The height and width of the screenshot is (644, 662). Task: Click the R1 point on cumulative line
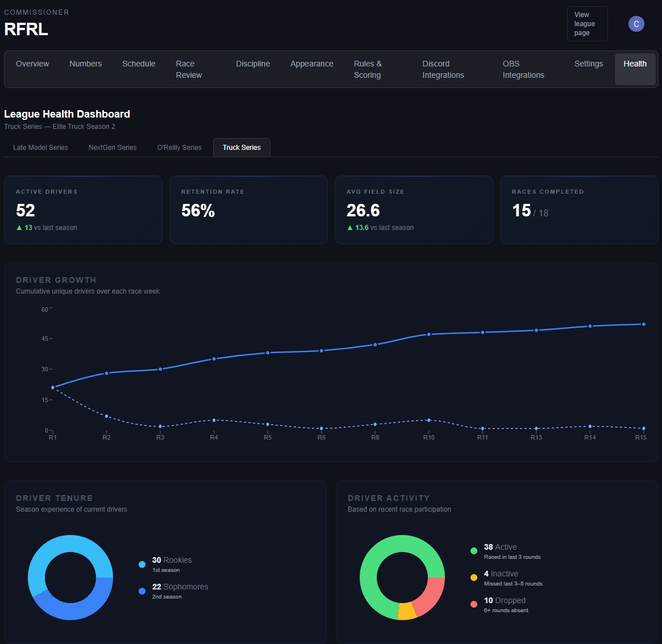[53, 387]
